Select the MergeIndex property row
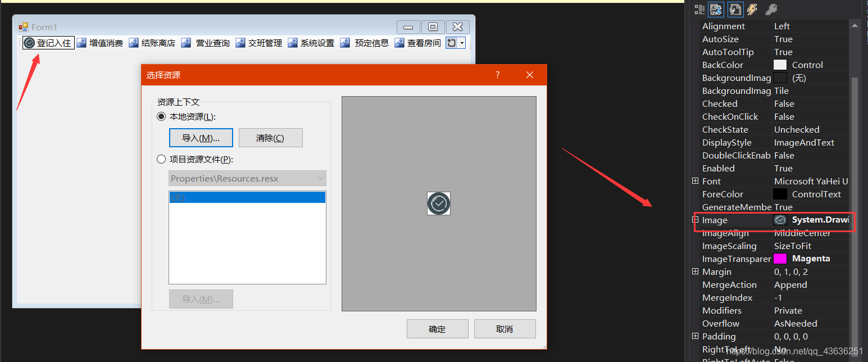This screenshot has height=362, width=868. coord(775,297)
